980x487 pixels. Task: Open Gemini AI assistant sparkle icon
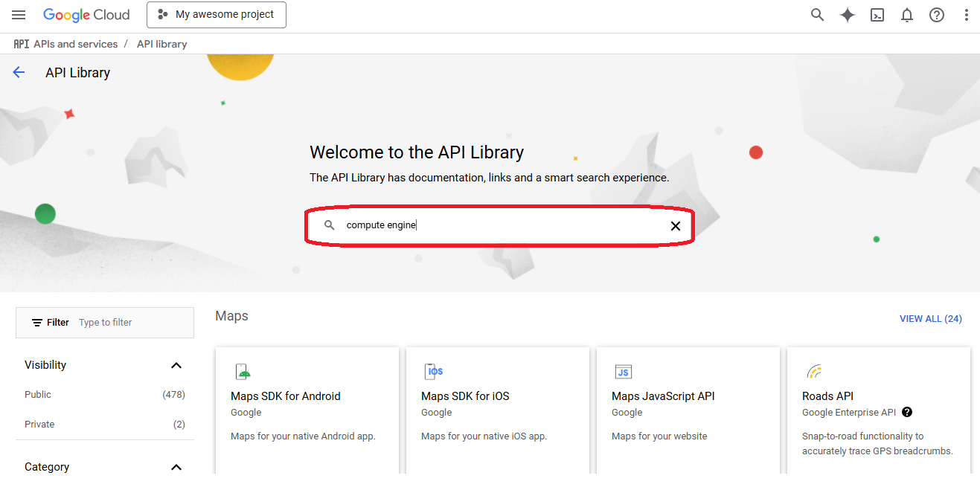click(x=847, y=15)
